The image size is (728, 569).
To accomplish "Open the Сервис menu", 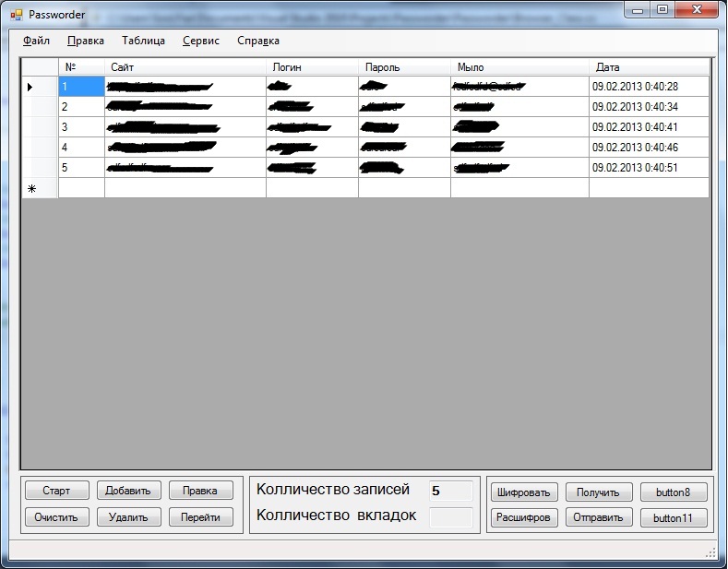I will [x=200, y=41].
